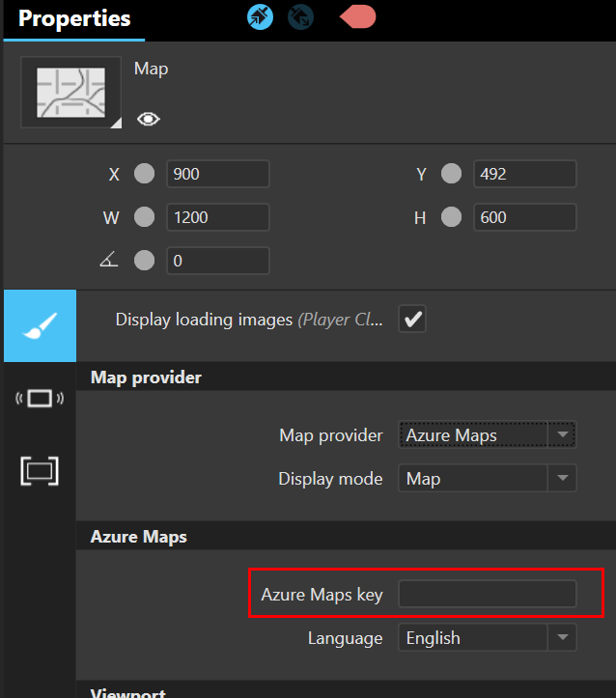
Task: Click the blue plug connection icon
Action: pos(260,16)
